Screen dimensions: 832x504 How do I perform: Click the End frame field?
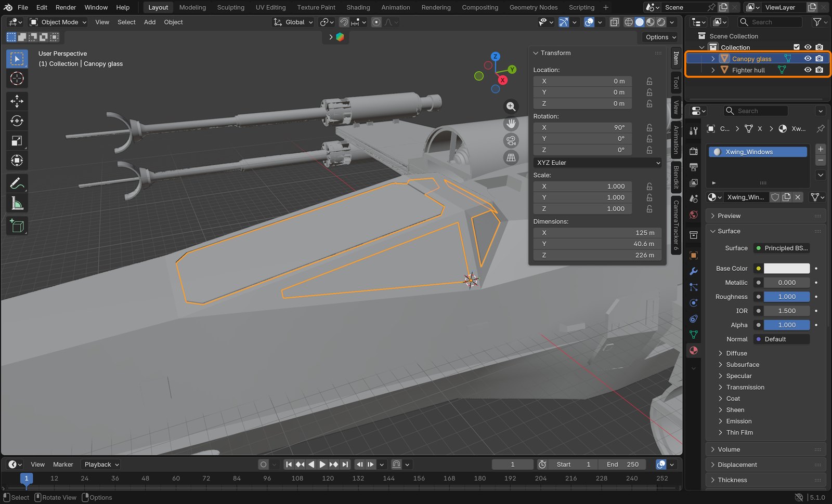click(622, 465)
